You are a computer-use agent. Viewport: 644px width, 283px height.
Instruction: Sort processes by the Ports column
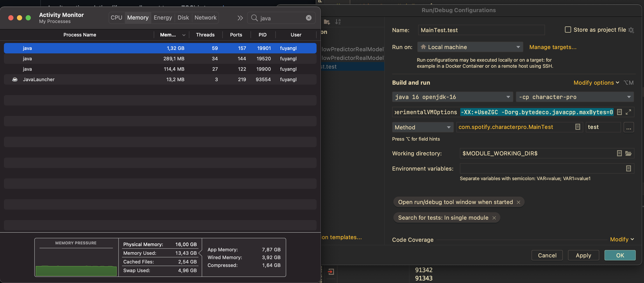(236, 35)
